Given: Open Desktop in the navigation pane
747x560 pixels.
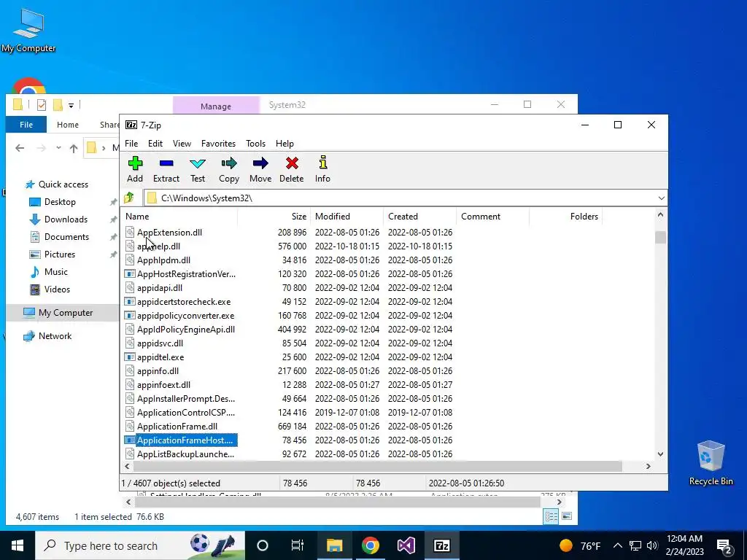Looking at the screenshot, I should point(60,202).
